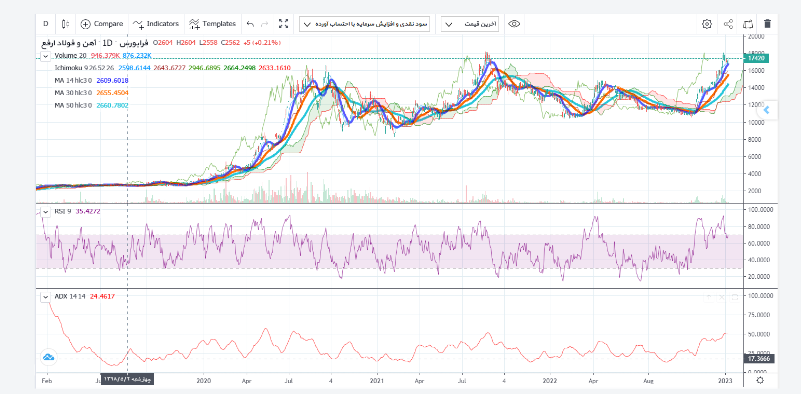Undo the last chart action

pos(250,24)
